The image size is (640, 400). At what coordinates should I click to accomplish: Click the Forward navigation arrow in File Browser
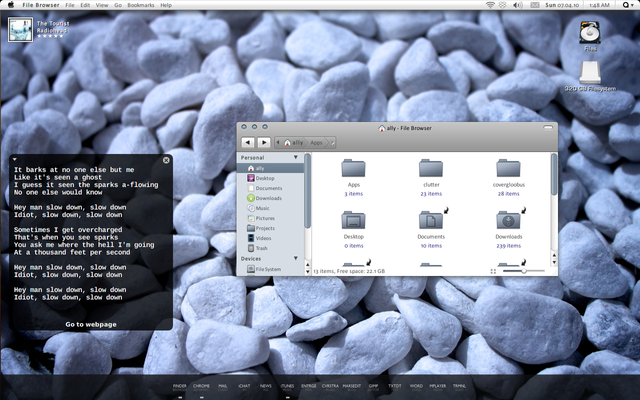pyautogui.click(x=264, y=143)
